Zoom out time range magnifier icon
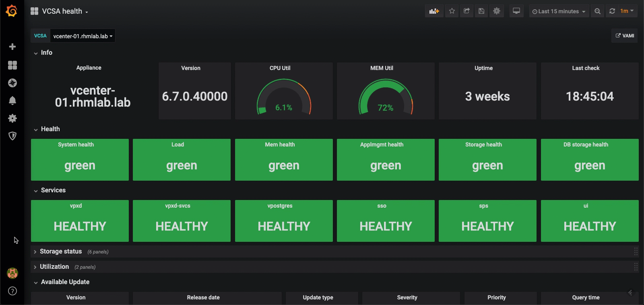 [x=598, y=11]
